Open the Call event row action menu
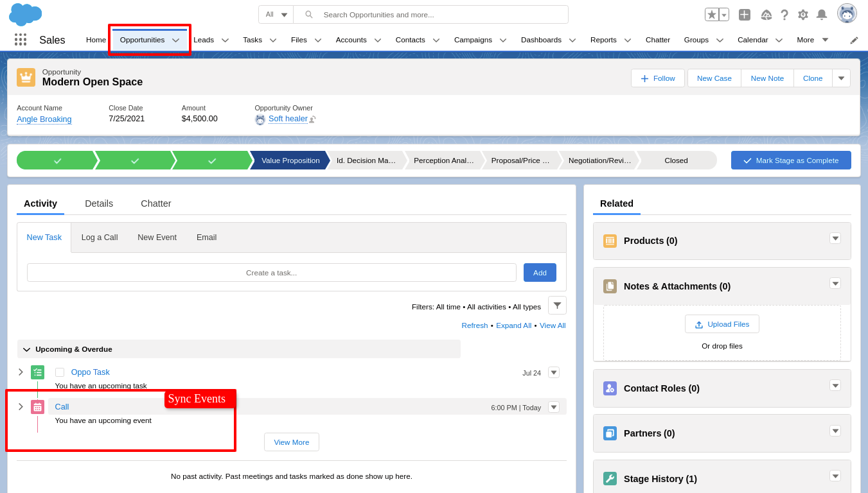 [x=554, y=407]
